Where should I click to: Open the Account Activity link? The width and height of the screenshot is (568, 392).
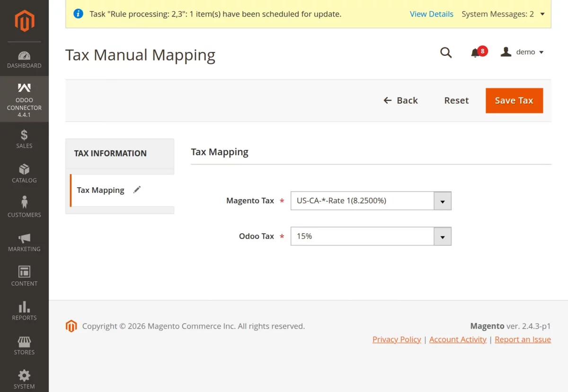[x=458, y=340]
